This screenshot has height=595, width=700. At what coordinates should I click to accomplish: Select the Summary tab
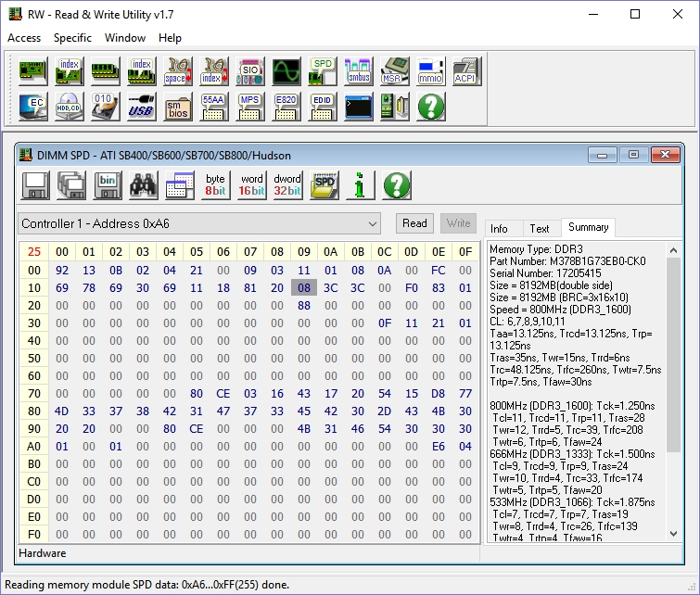click(589, 227)
